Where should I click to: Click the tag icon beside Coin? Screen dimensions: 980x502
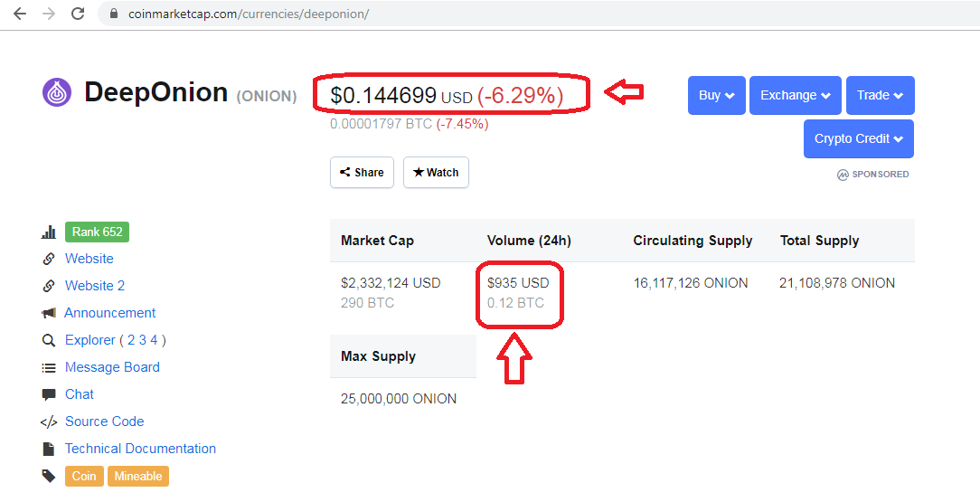coord(49,477)
